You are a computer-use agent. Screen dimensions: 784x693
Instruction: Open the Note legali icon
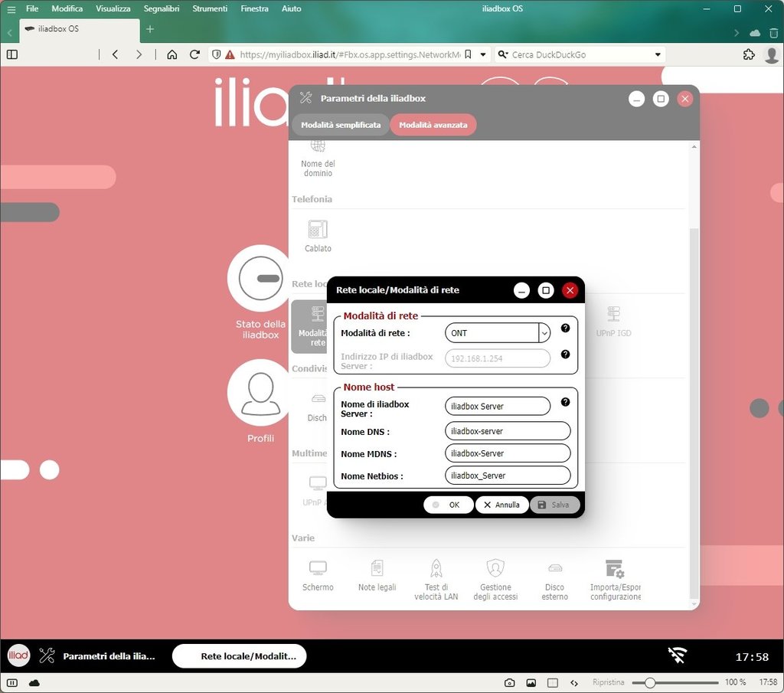(x=377, y=575)
